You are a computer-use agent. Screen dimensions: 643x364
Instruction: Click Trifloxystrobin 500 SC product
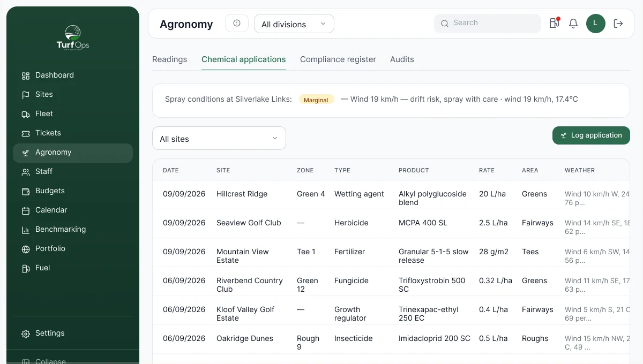coord(432,285)
